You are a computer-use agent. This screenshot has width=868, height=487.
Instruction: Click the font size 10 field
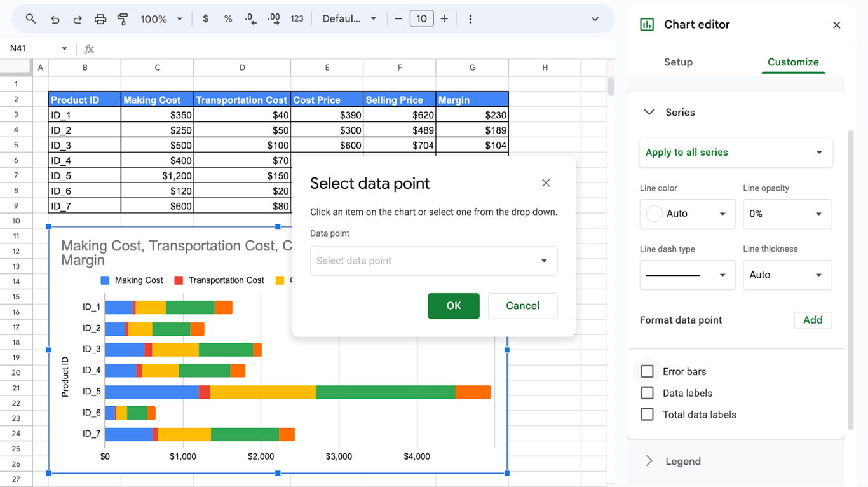coord(421,19)
